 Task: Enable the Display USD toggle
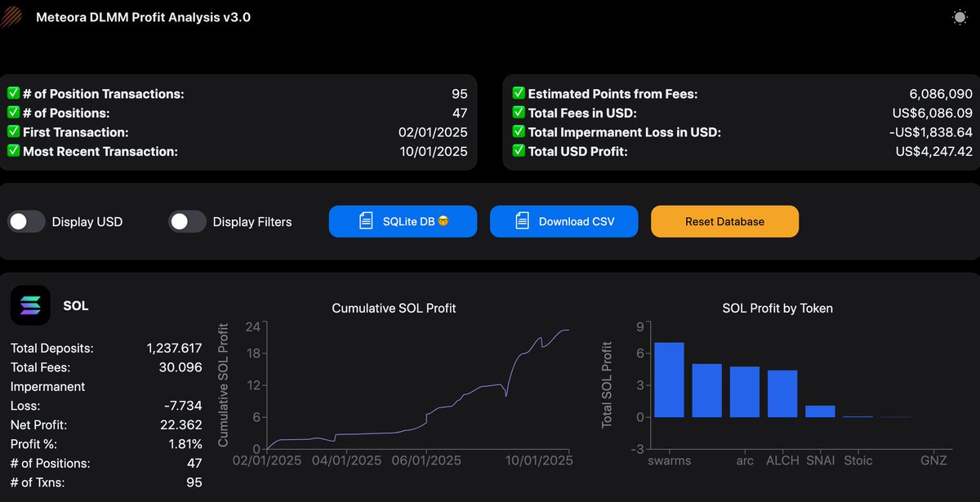coord(26,221)
